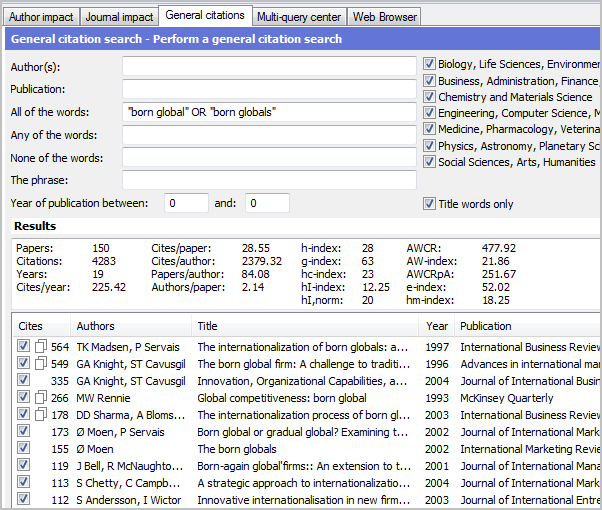Image resolution: width=602 pixels, height=510 pixels.
Task: Click the Publication input field
Action: click(270, 89)
